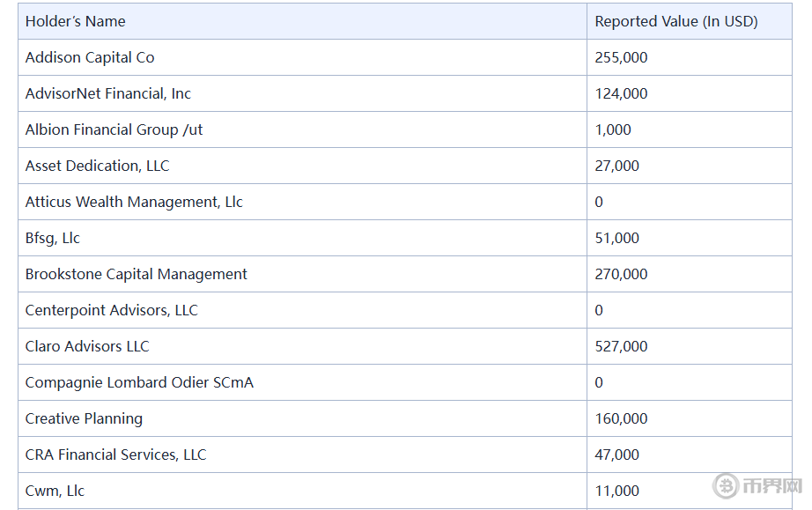812x510 pixels.
Task: Click the Holder's Name column header
Action: 76,21
